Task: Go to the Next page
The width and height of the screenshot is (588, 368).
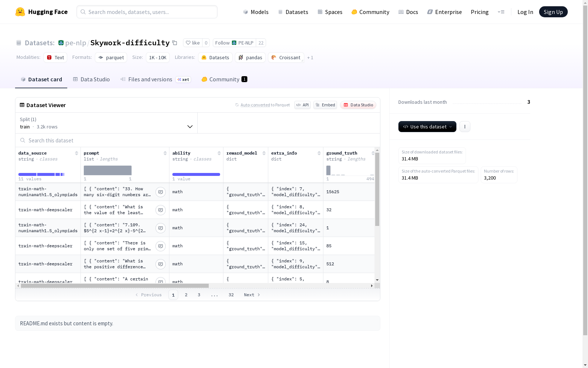Action: pos(252,295)
